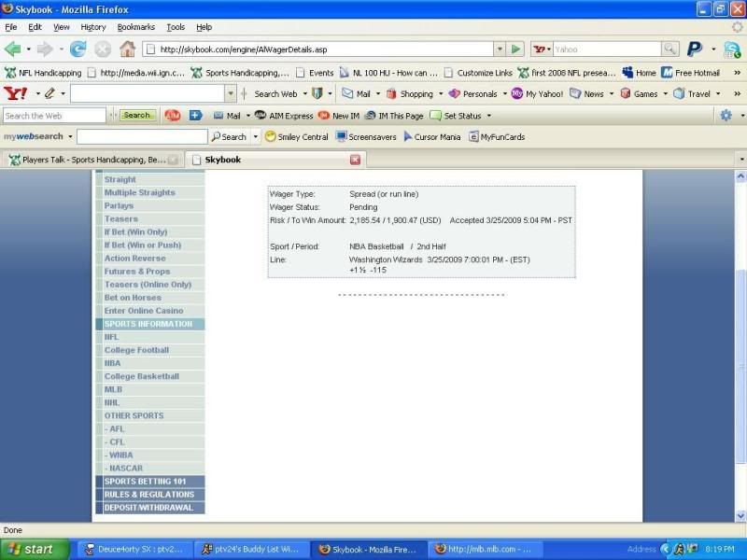
Task: Click the green AIM Search button
Action: [137, 115]
